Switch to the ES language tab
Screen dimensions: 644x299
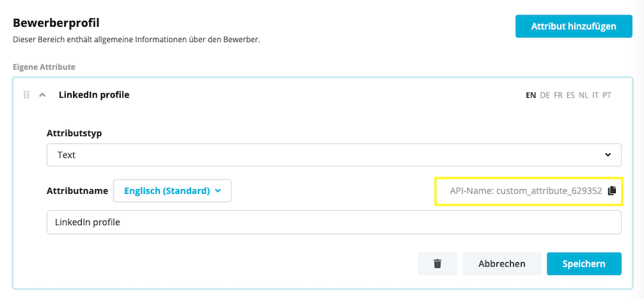tap(570, 96)
